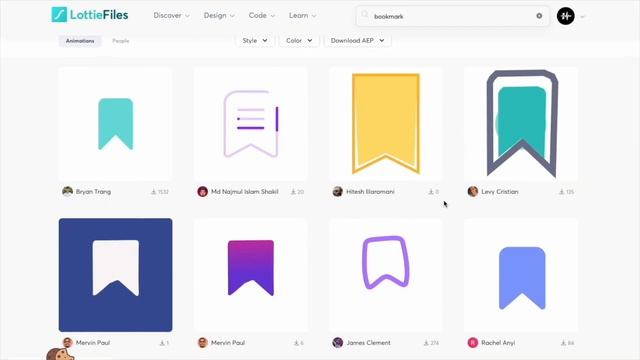640x360 pixels.
Task: Open the Style filter dropdown
Action: [x=255, y=40]
